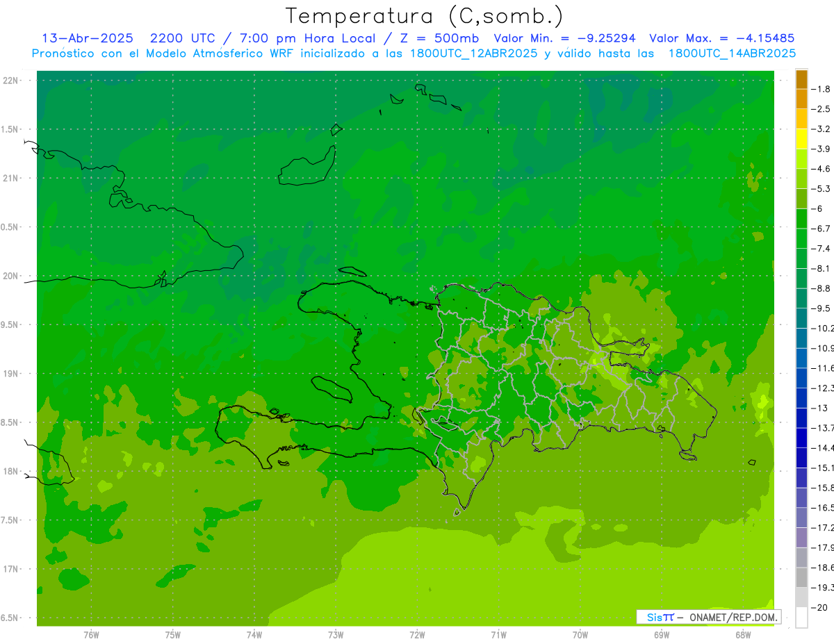
Task: Click the longitude label "74W"
Action: pyautogui.click(x=254, y=635)
